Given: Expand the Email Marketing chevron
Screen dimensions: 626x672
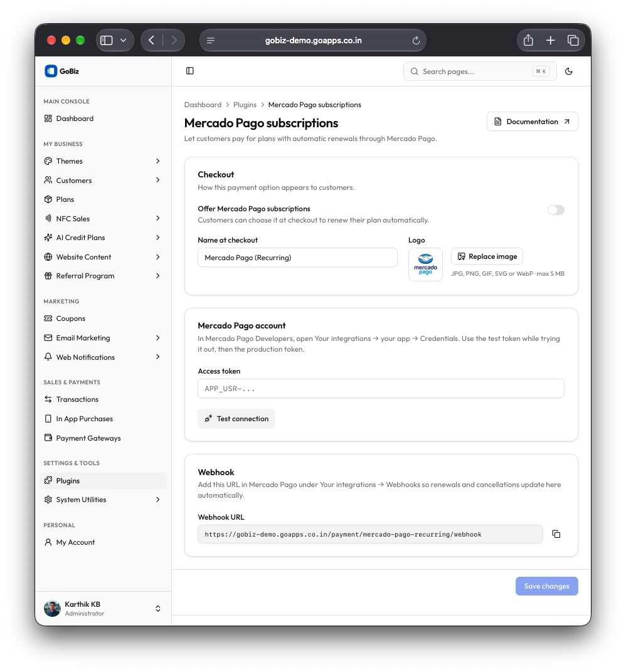Looking at the screenshot, I should click(x=158, y=338).
